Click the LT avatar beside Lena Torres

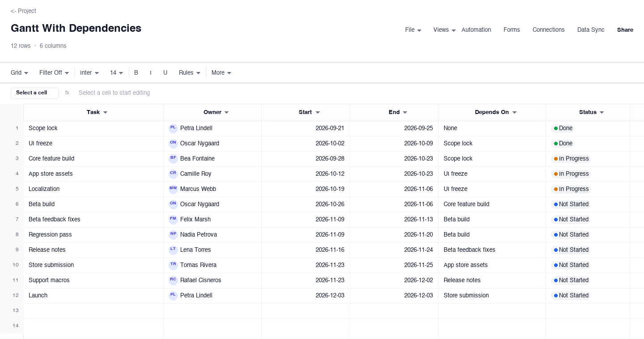coord(173,250)
